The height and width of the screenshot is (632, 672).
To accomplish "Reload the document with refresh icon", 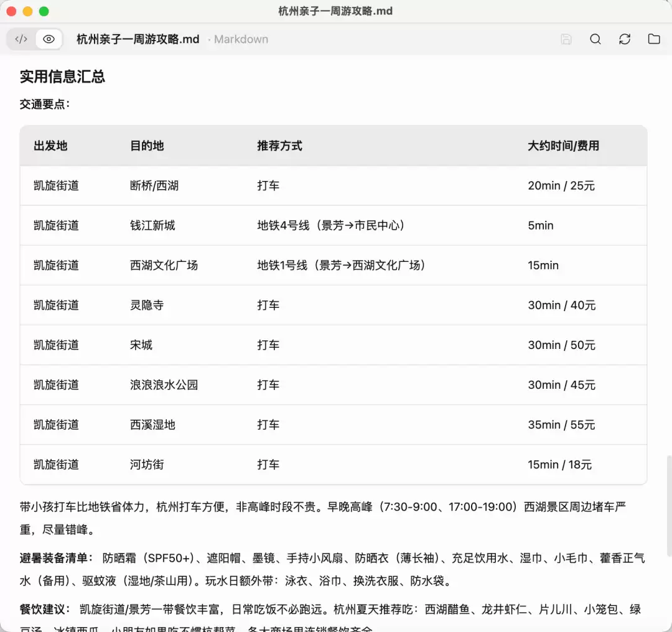I will pos(625,39).
